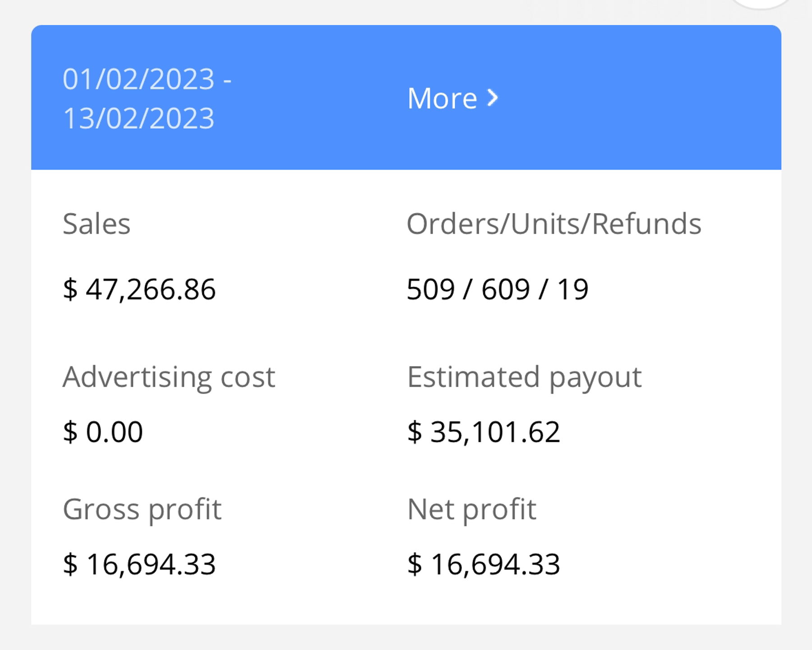Click the Orders/Units/Refunds label
The image size is (812, 650).
pos(554,223)
